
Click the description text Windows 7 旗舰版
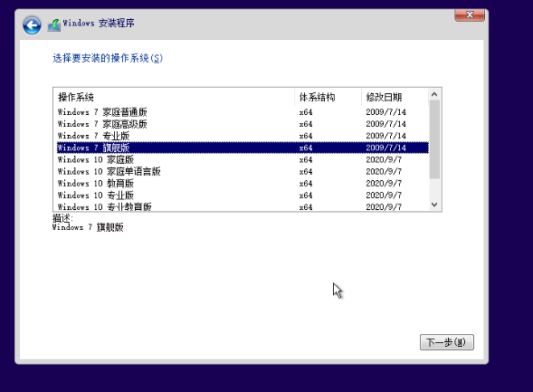pos(88,227)
